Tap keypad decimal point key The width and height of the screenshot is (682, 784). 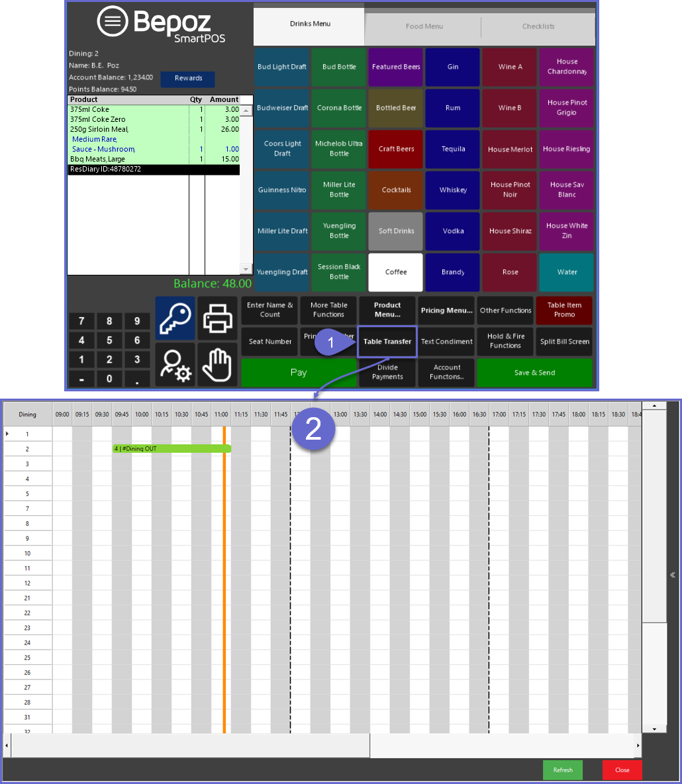pos(137,379)
